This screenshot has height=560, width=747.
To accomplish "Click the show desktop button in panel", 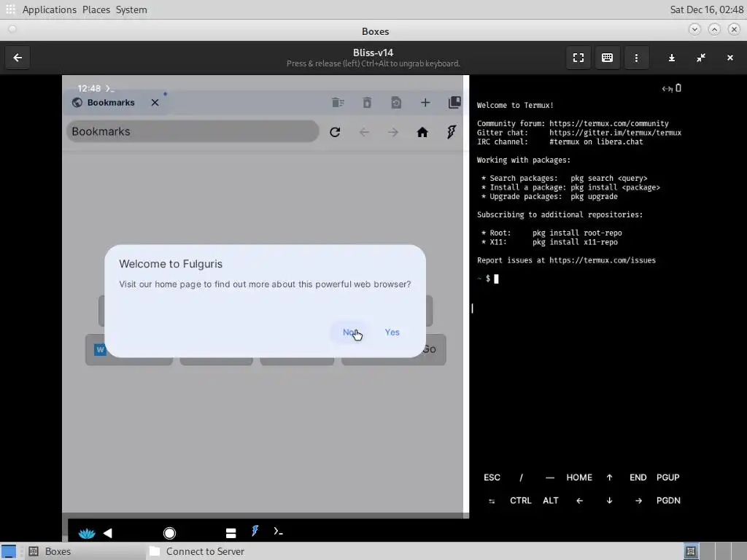I will click(9, 551).
